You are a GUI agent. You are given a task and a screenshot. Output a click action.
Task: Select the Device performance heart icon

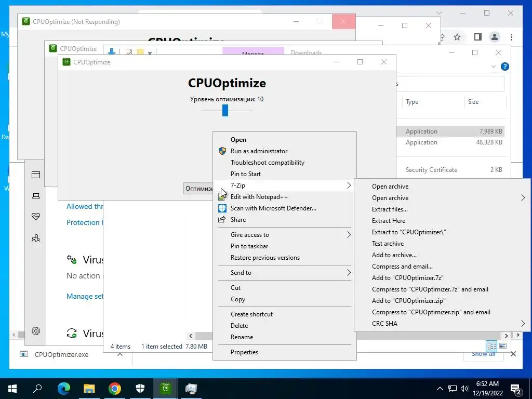click(x=36, y=217)
